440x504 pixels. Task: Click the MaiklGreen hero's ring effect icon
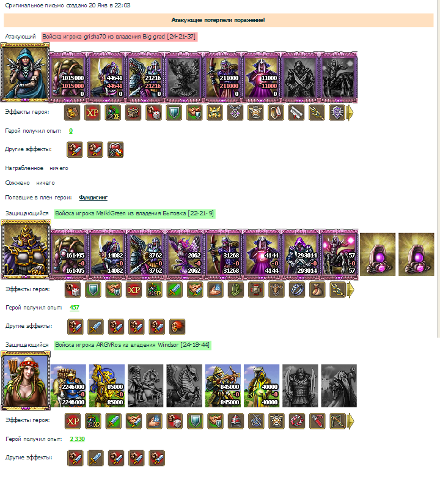coord(297,290)
